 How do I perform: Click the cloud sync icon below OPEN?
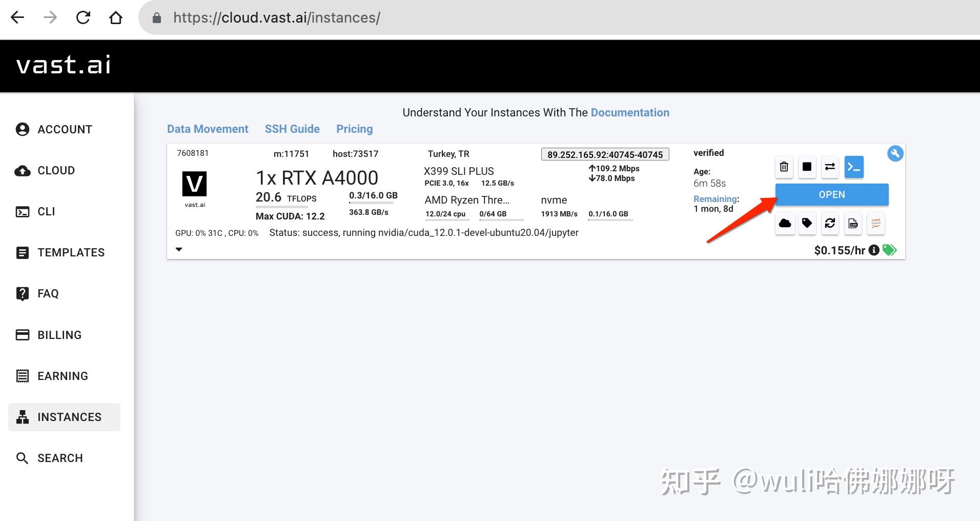point(785,224)
